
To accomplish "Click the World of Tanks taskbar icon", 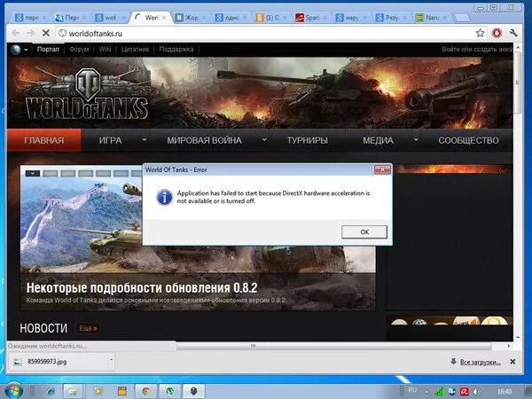I will 193,391.
